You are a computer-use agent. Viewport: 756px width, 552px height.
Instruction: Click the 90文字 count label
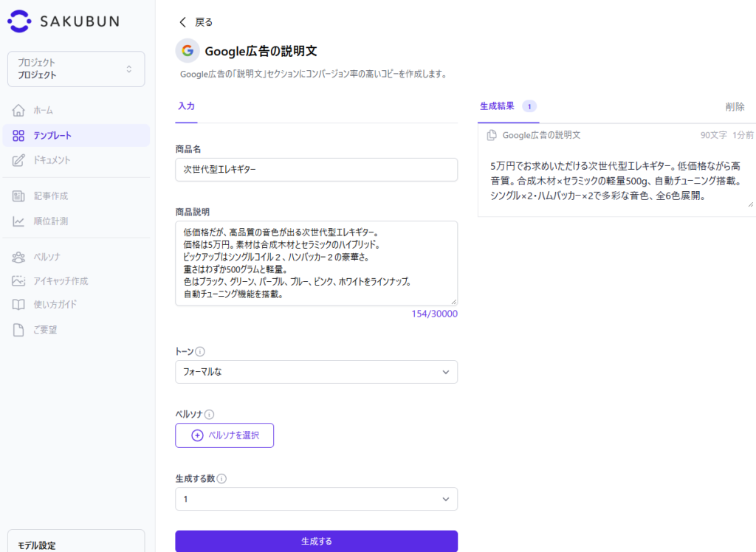[x=714, y=136]
